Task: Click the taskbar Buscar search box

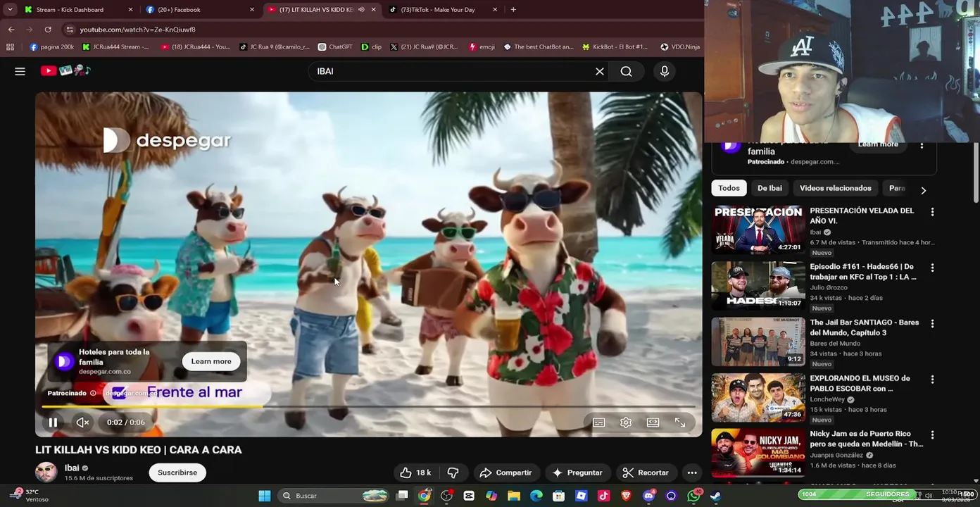Action: (x=334, y=496)
